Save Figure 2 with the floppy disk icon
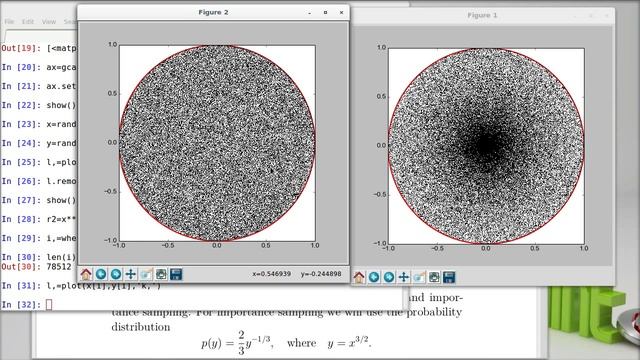The width and height of the screenshot is (640, 360). (176, 274)
